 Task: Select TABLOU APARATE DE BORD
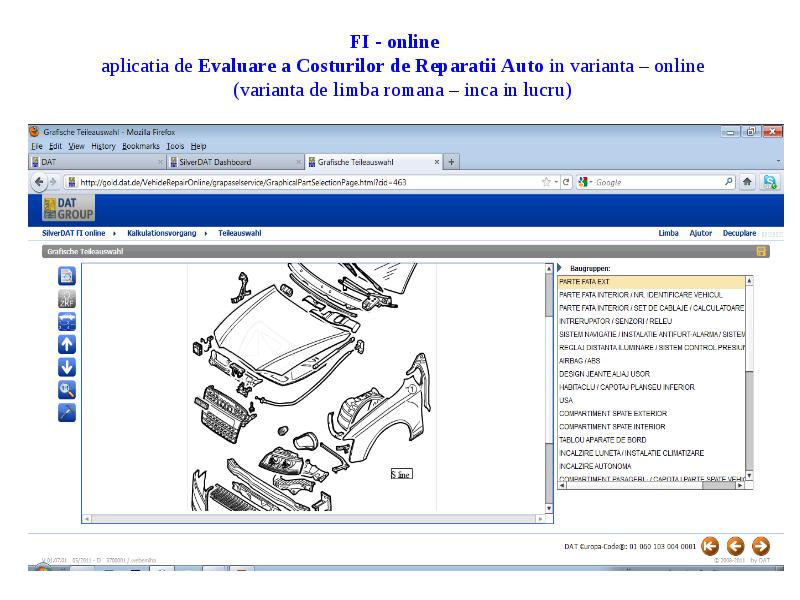coord(652,440)
